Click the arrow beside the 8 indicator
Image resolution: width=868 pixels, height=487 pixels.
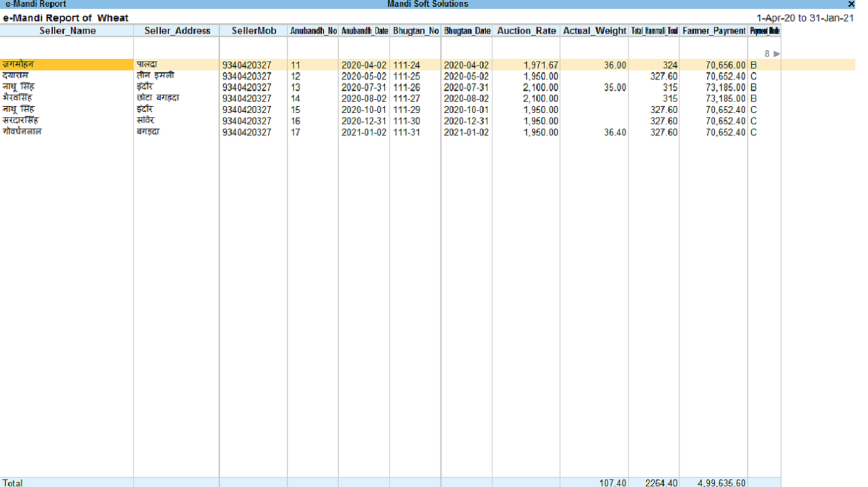click(x=776, y=54)
